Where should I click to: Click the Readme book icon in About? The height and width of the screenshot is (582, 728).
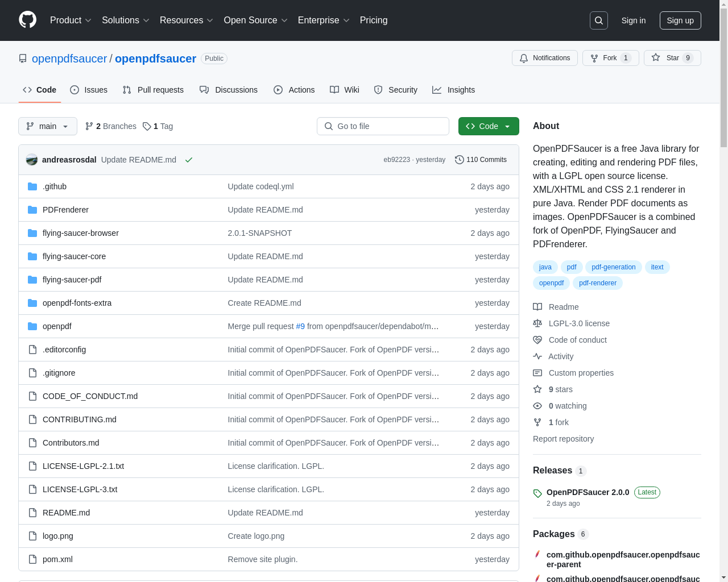(x=537, y=307)
